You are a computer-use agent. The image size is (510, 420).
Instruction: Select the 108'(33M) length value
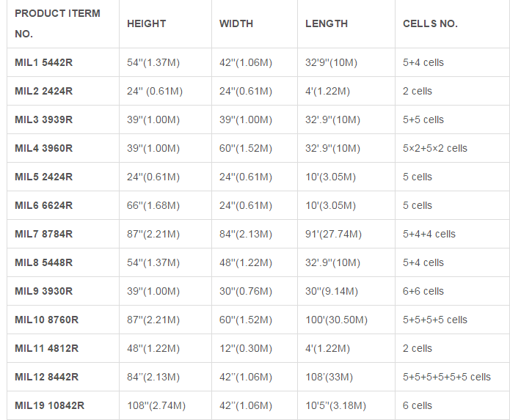[329, 377]
